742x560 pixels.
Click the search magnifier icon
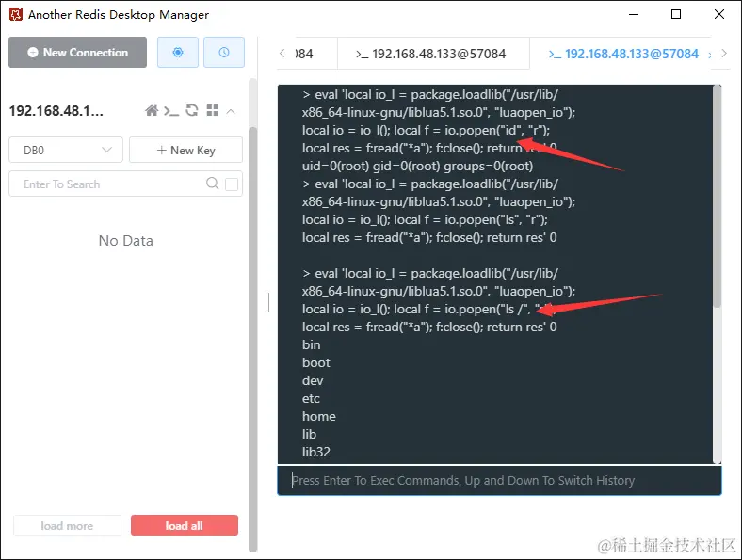click(213, 184)
